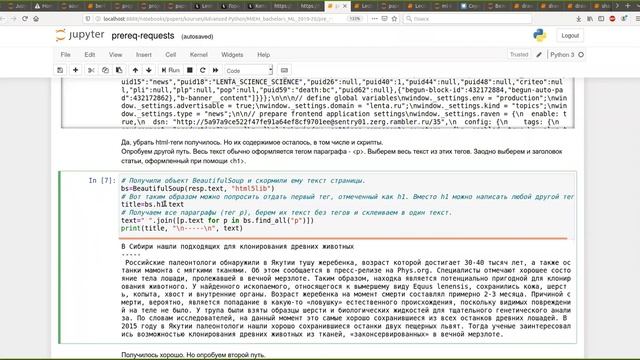This screenshot has width=640, height=360.
Task: Select the In [7] cell prompt
Action: [x=102, y=180]
